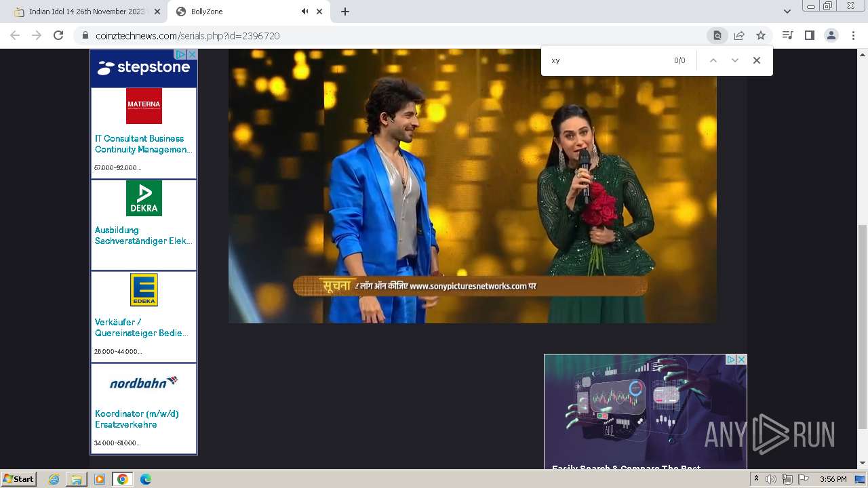Click the nordbahn logo
Image resolution: width=868 pixels, height=488 pixels.
(144, 382)
